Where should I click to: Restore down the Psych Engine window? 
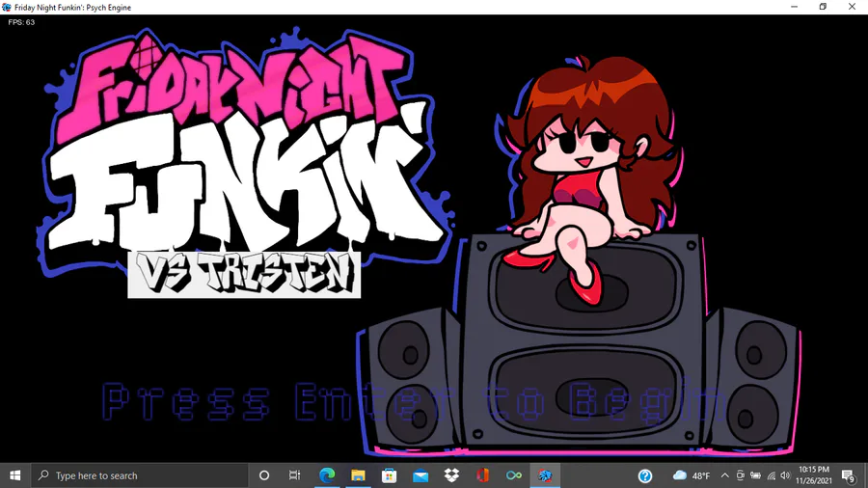(x=824, y=7)
